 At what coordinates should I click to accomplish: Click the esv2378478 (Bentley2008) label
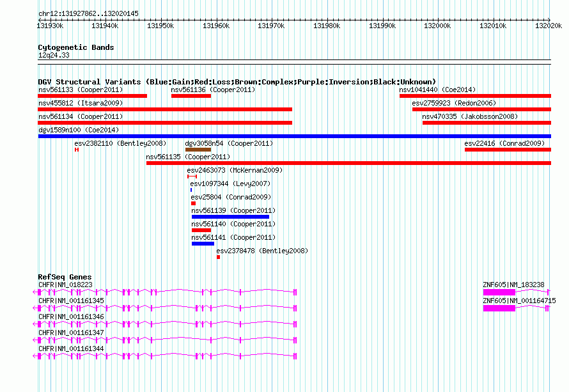coord(262,251)
